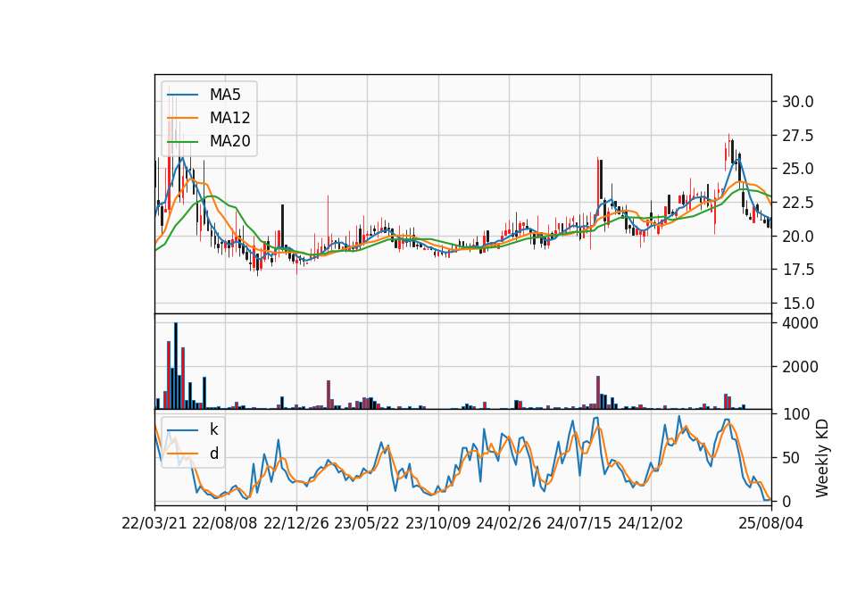Click the d legend label in KD panel
Viewport: 857px width, 616px height.
tap(213, 454)
